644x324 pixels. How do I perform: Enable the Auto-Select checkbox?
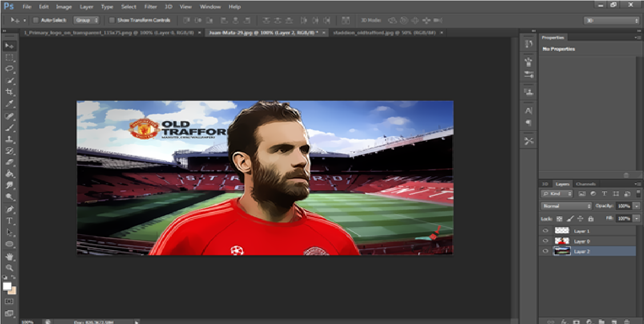(35, 20)
